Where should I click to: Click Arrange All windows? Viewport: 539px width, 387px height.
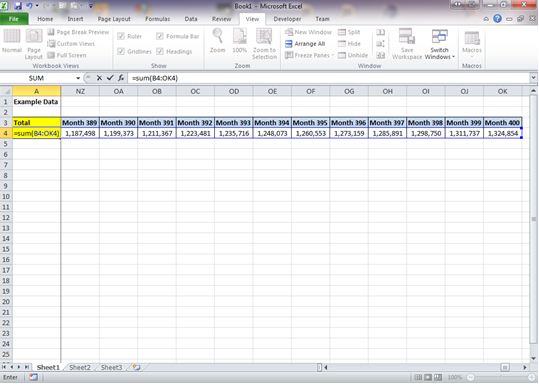click(305, 44)
